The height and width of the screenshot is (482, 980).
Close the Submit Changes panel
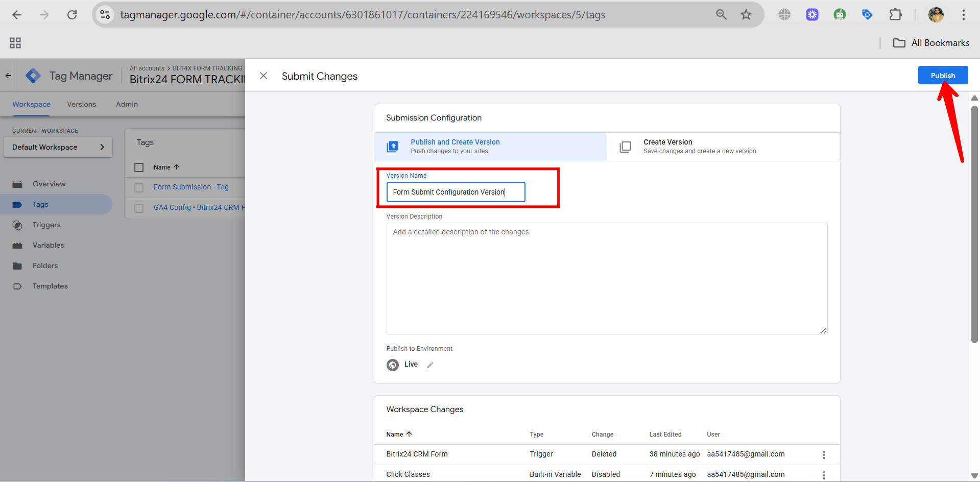click(x=264, y=76)
